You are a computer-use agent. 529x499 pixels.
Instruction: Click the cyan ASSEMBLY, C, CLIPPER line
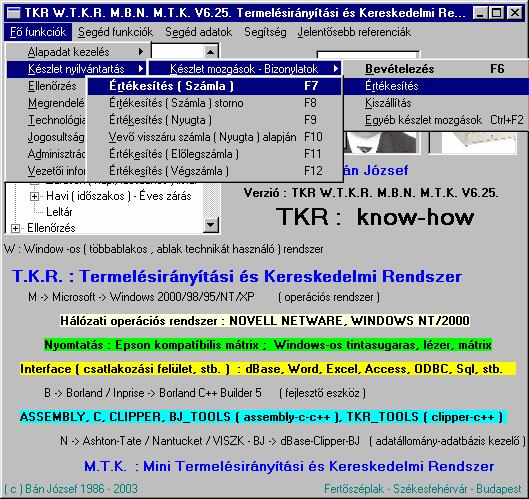(x=263, y=417)
